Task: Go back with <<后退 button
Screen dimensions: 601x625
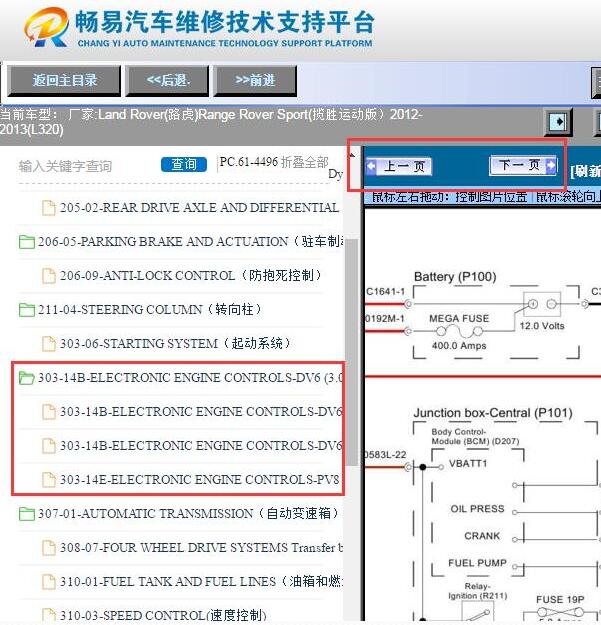Action: tap(167, 81)
